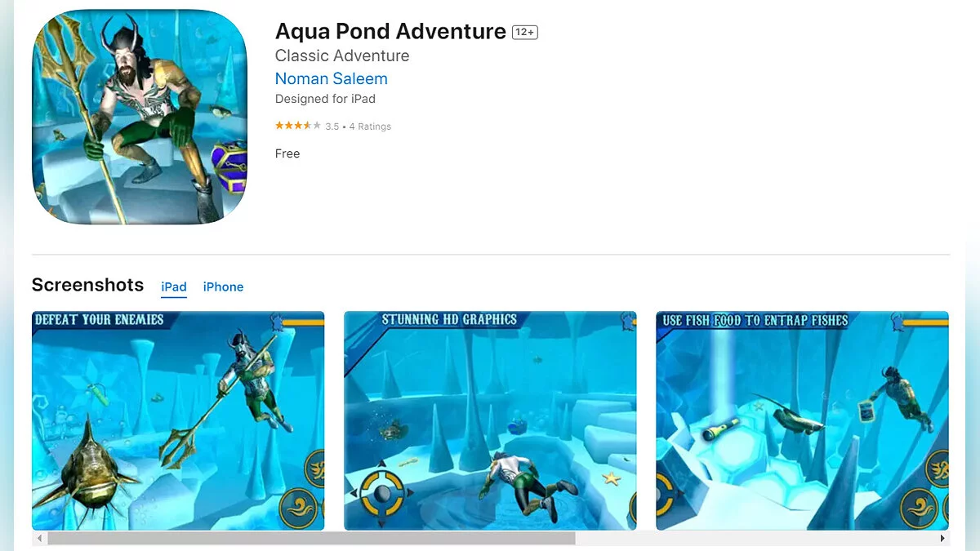Click the star rating icons
This screenshot has height=551, width=980.
tap(298, 126)
